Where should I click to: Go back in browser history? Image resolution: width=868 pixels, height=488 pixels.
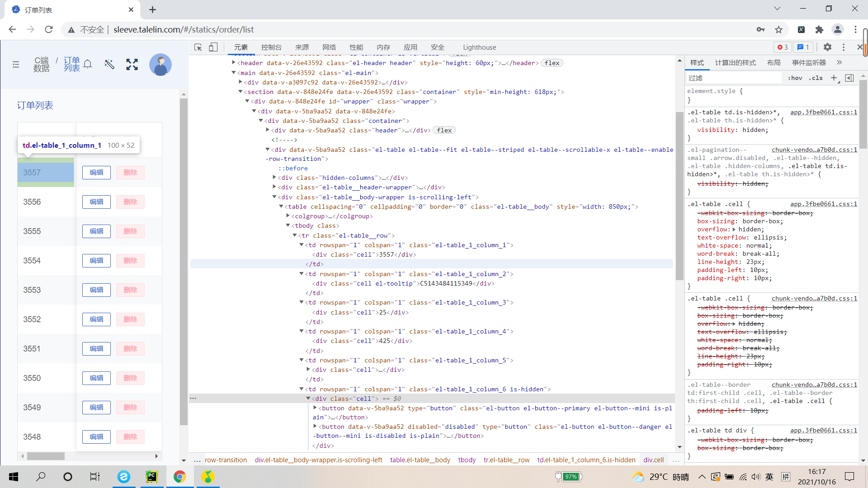click(12, 29)
